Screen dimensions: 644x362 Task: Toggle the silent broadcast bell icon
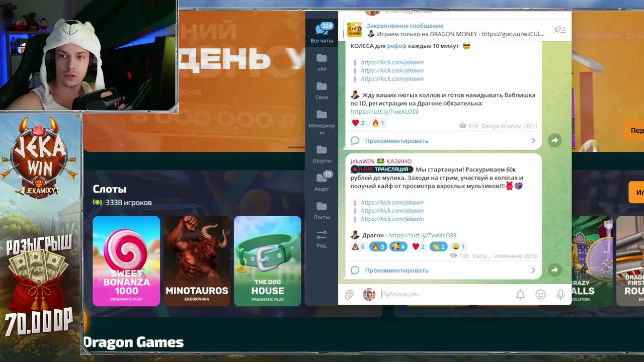coord(520,295)
